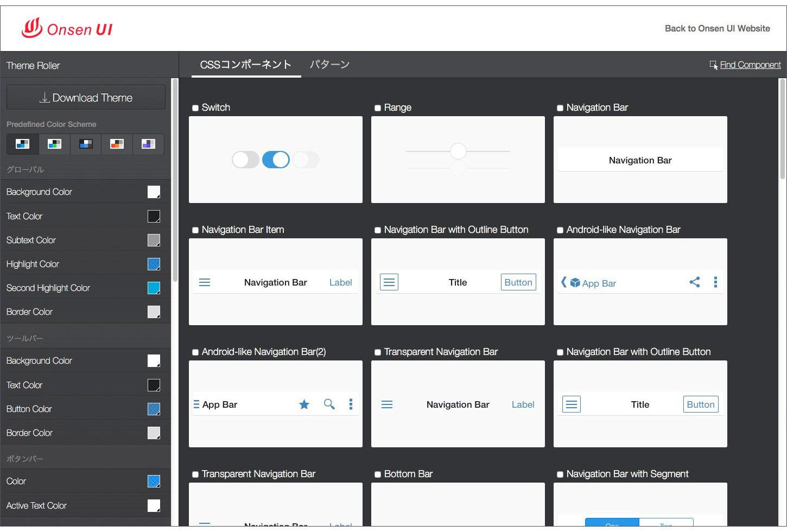Image resolution: width=787 pixels, height=532 pixels.
Task: Open the Button Color swatch
Action: pos(154,409)
